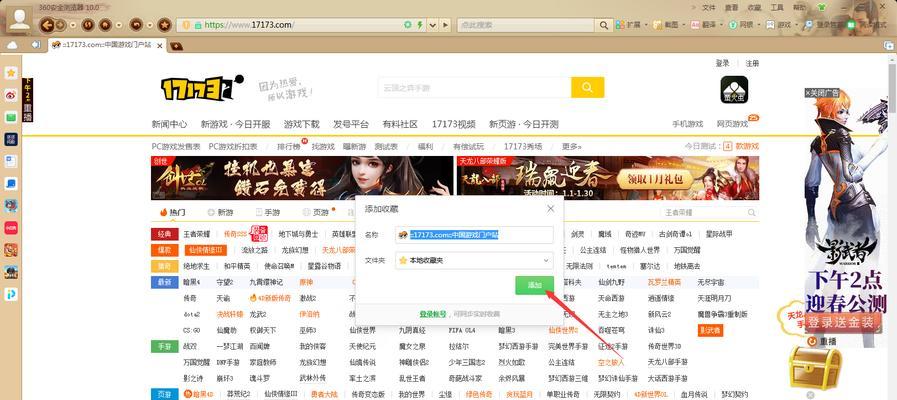The image size is (897, 400).
Task: Click the green 添加 button
Action: point(534,285)
